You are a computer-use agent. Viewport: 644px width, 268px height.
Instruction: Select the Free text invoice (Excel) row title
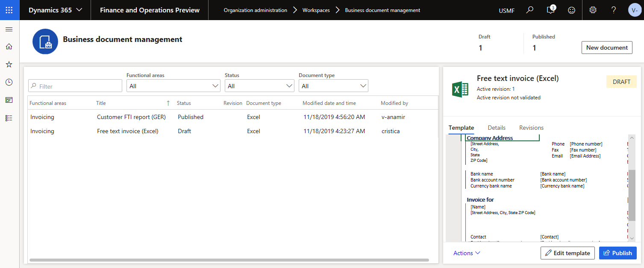pos(128,131)
